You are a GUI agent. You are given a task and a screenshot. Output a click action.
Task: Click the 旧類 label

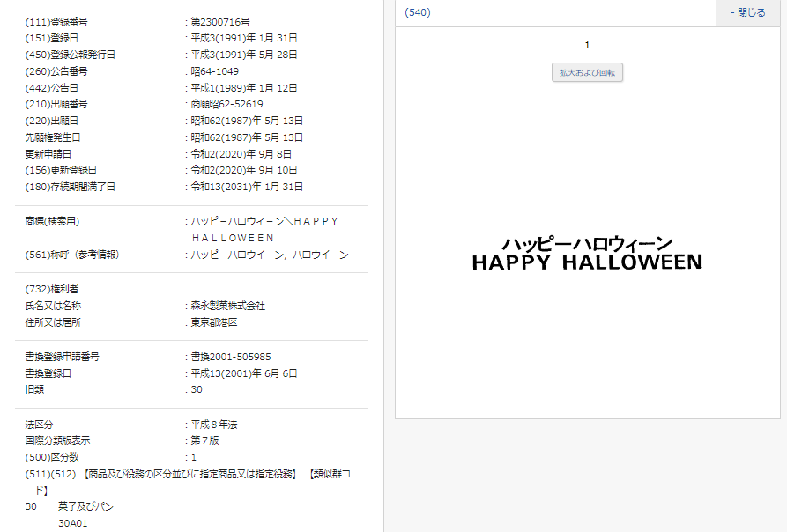[x=34, y=389]
